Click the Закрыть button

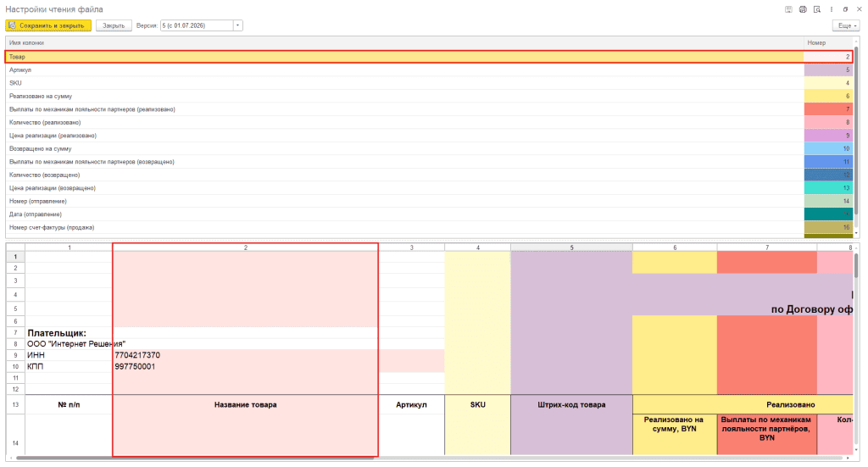pyautogui.click(x=114, y=25)
